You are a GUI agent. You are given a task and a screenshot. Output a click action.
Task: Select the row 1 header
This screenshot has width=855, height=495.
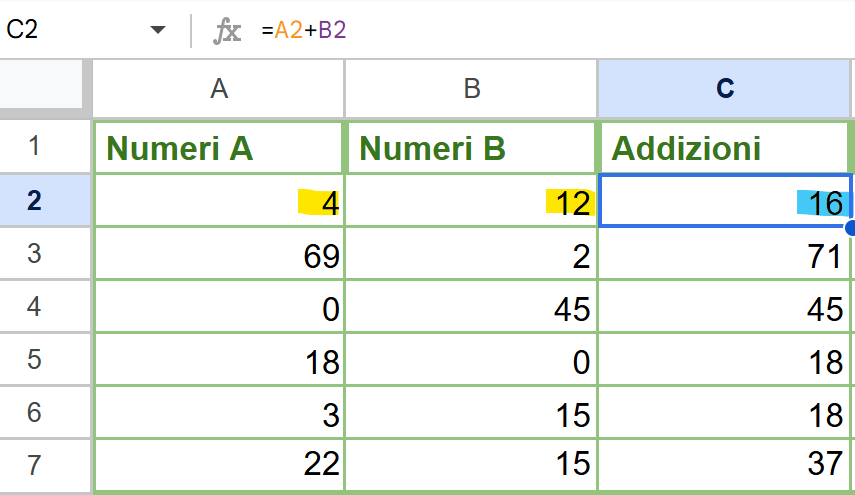coord(35,147)
